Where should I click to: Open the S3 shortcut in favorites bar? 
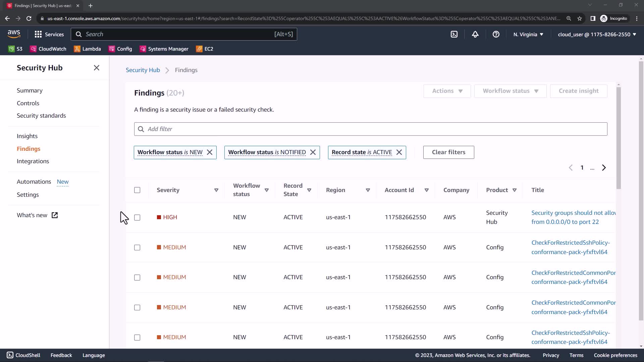coord(15,49)
